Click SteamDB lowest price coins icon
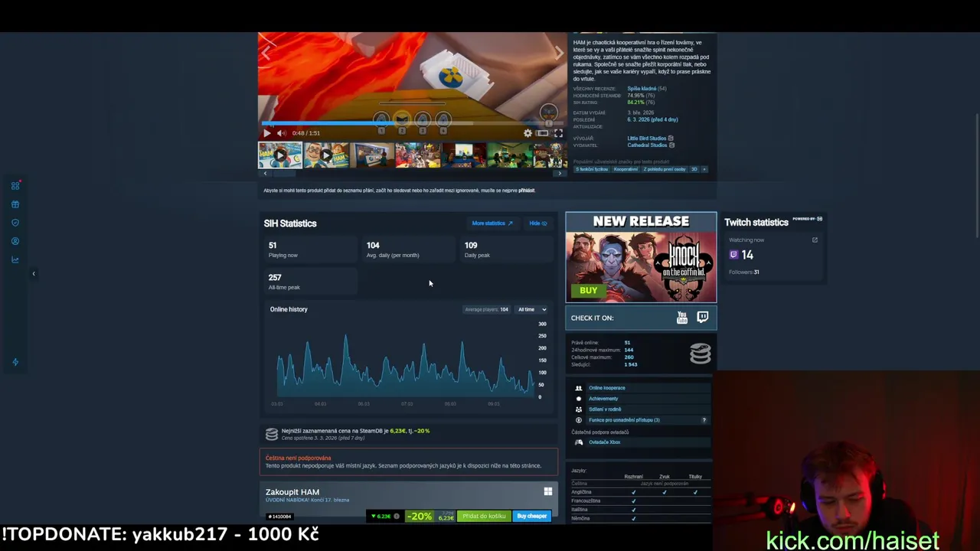Image resolution: width=980 pixels, height=551 pixels. click(x=271, y=434)
